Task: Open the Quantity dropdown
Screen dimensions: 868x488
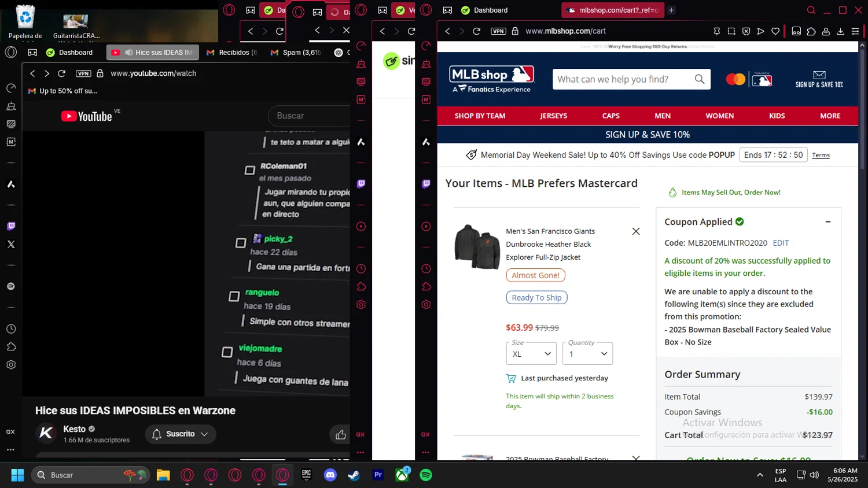Action: (x=587, y=353)
